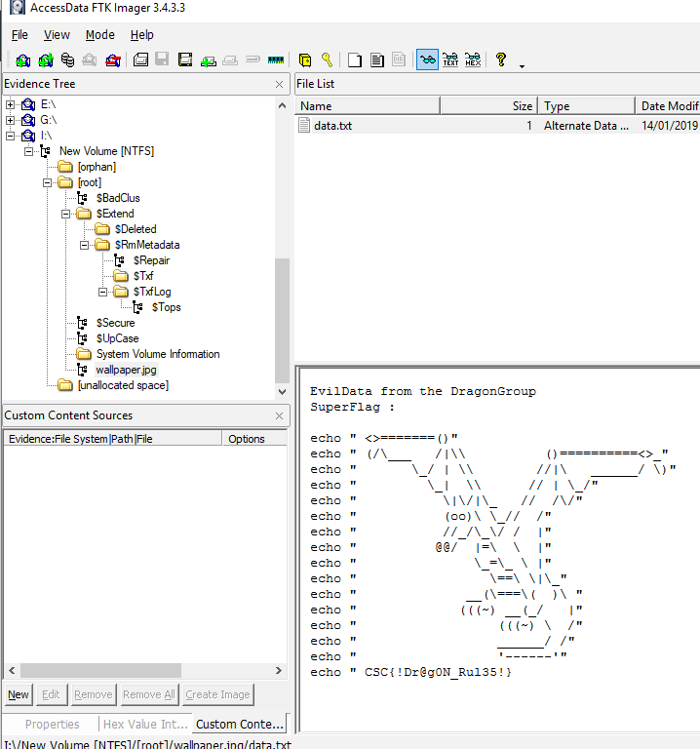
Task: Click the G:\ drive evidence icon
Action: 28,120
